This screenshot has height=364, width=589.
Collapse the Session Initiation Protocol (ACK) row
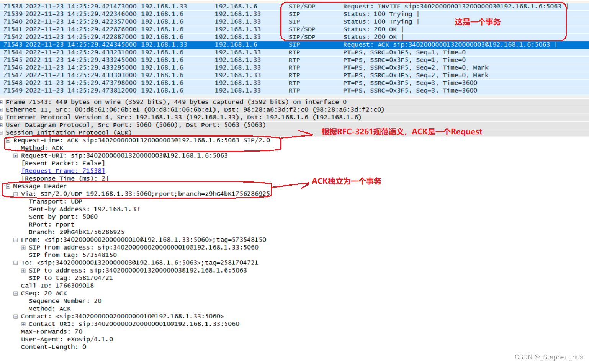[x=2, y=133]
